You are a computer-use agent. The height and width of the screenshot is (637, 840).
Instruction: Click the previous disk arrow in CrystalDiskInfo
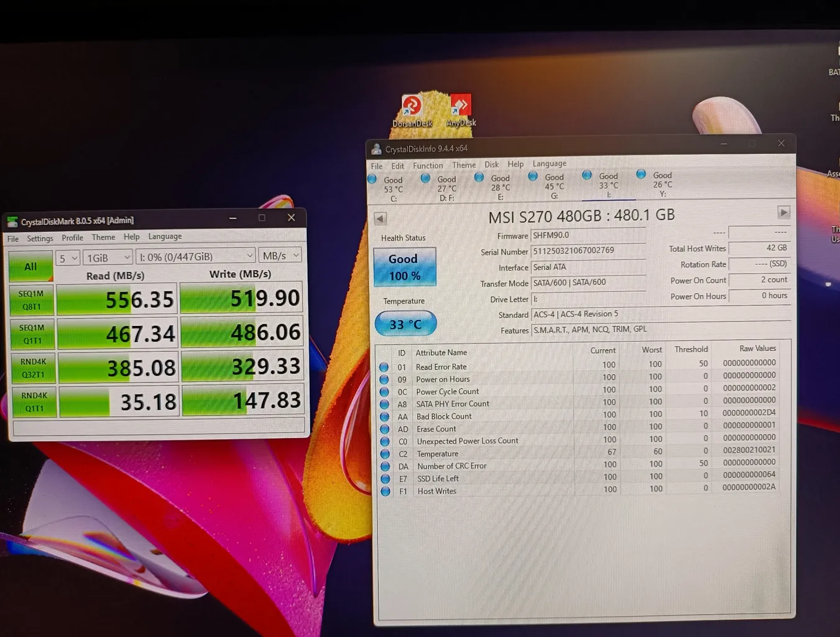pyautogui.click(x=381, y=218)
